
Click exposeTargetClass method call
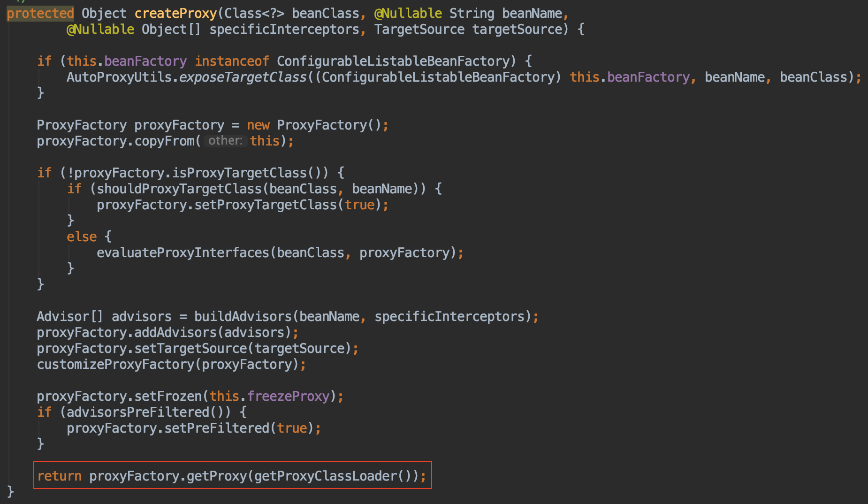[243, 77]
